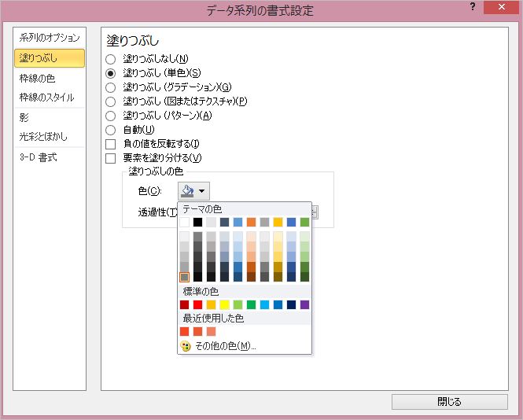This screenshot has height=420, width=523.
Task: Pick the white theme color swatch
Action: click(185, 222)
